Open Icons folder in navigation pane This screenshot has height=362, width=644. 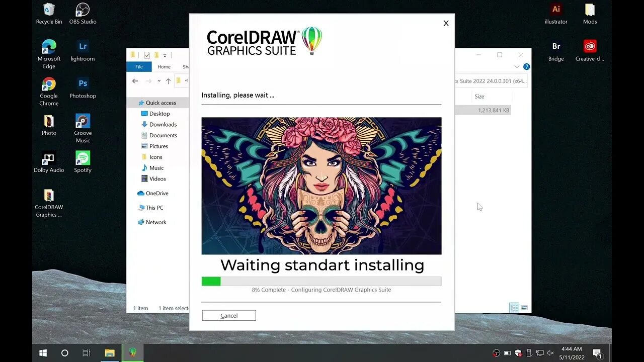coord(151,157)
